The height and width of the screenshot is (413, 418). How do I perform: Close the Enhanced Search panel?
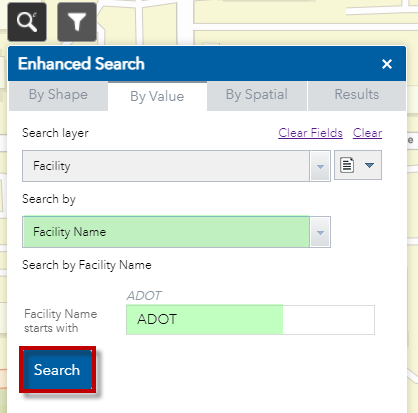point(387,64)
